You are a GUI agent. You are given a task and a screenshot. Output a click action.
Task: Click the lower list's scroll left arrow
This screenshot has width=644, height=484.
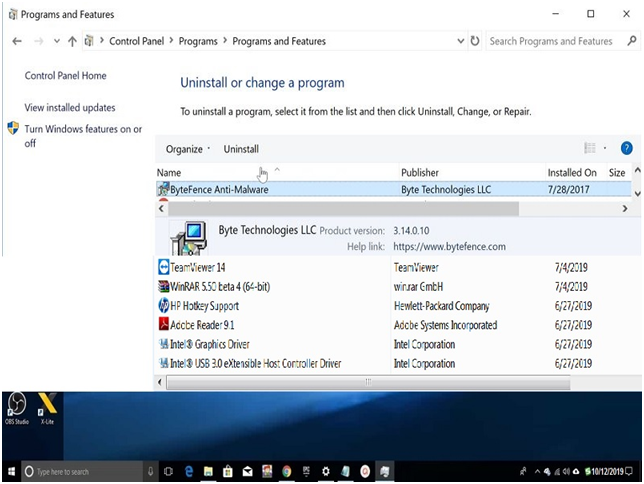(x=160, y=383)
